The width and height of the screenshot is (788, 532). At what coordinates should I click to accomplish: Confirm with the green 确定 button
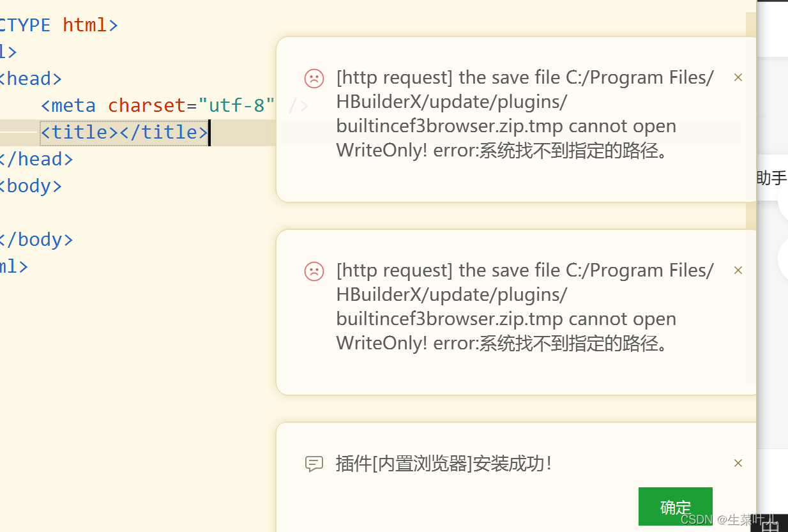tap(676, 507)
